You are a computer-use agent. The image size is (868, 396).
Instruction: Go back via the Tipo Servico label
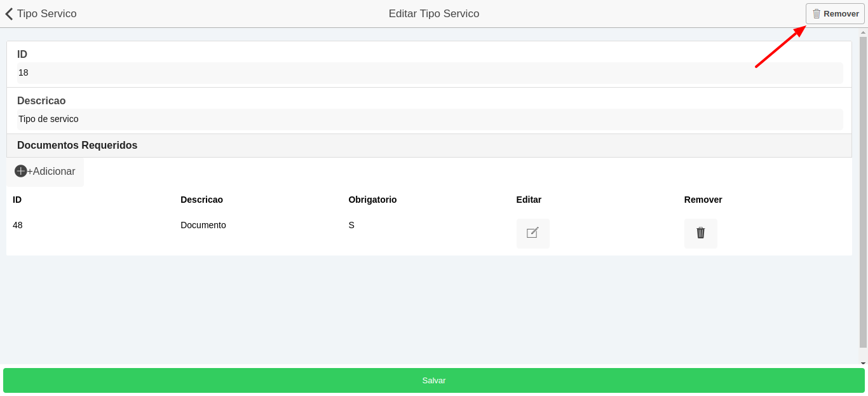tap(47, 14)
